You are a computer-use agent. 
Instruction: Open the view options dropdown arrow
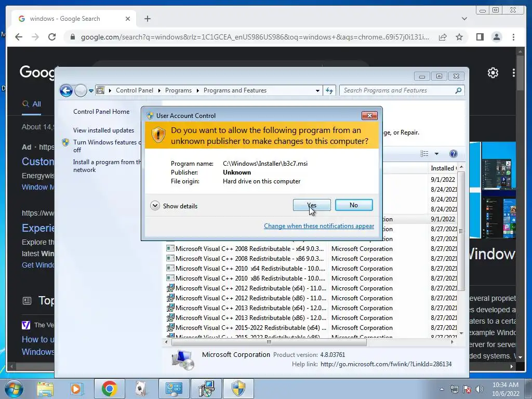(x=436, y=154)
